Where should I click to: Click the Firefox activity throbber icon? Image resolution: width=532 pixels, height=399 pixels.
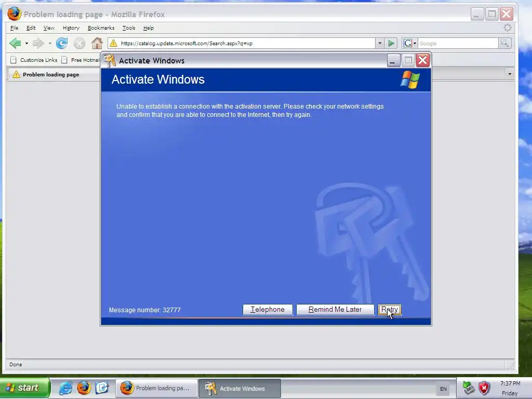507,28
